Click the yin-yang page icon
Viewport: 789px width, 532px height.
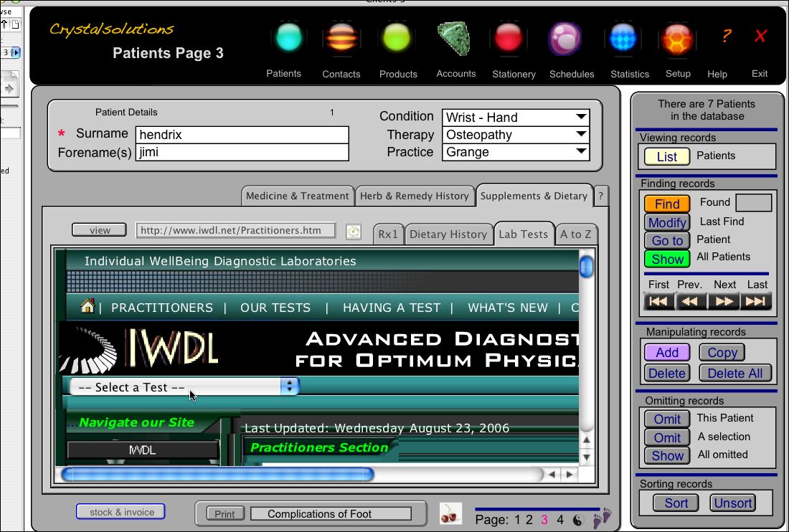click(x=578, y=521)
